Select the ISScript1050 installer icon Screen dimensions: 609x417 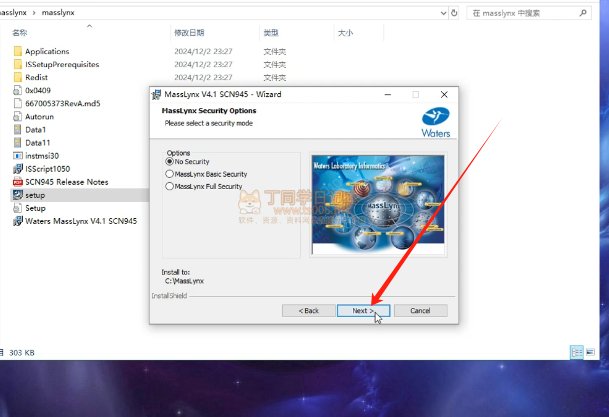coord(17,169)
